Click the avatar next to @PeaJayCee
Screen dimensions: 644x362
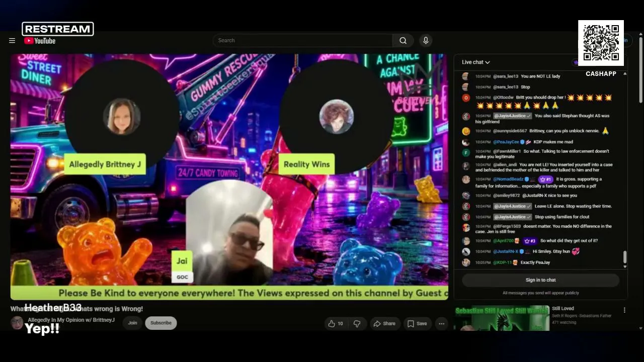[x=466, y=142]
